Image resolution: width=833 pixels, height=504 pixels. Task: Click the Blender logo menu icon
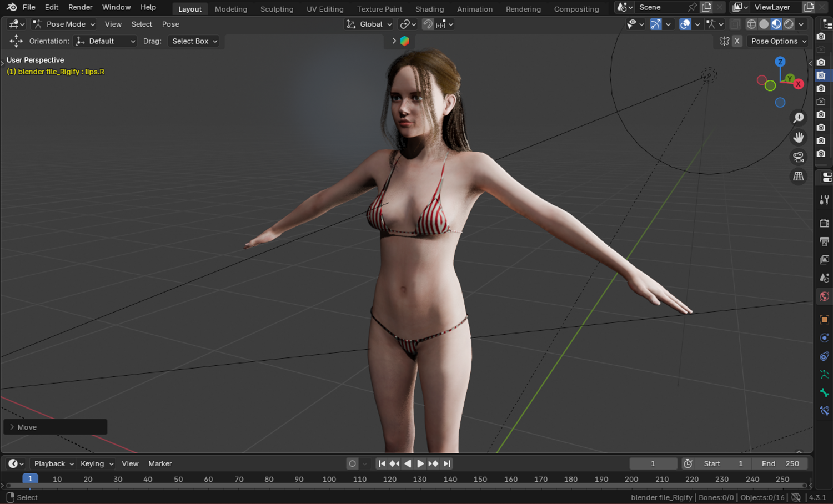(12, 7)
